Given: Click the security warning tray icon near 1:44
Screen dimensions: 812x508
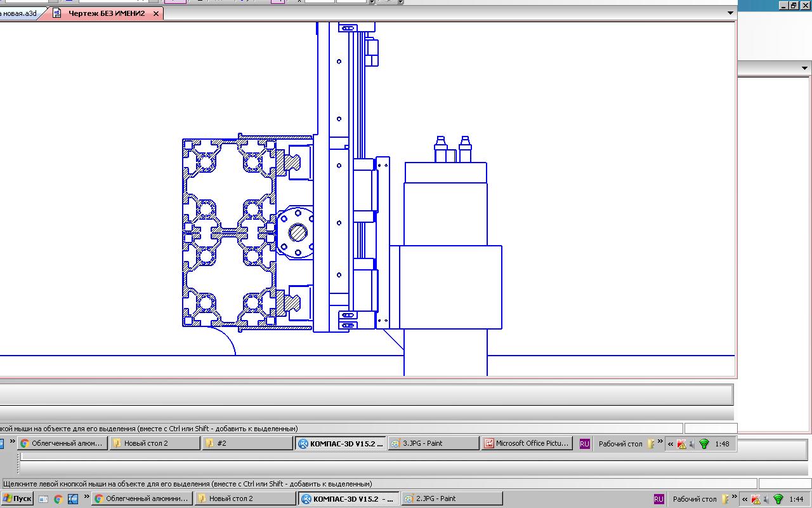Looking at the screenshot, I should pyautogui.click(x=756, y=499).
